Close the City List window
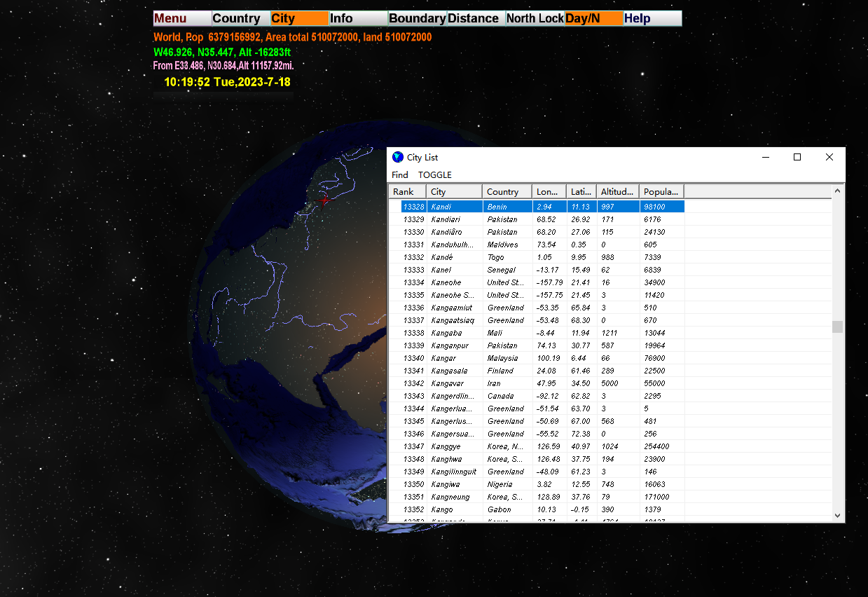Viewport: 868px width, 597px height. 829,157
